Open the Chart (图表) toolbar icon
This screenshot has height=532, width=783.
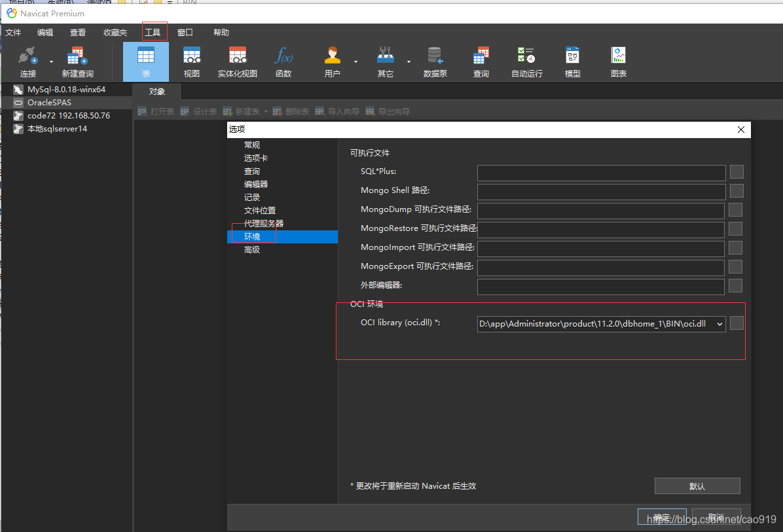pyautogui.click(x=618, y=62)
